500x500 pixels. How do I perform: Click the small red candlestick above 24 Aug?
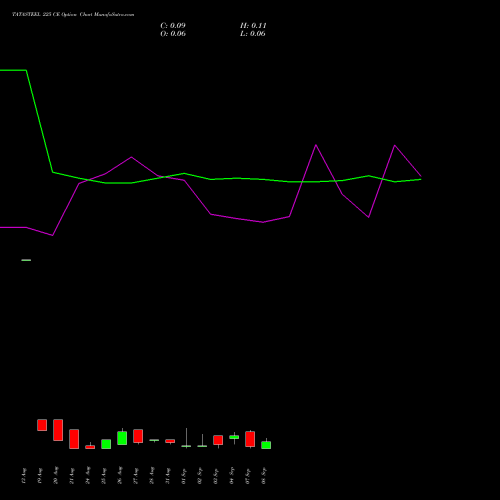tap(90, 447)
